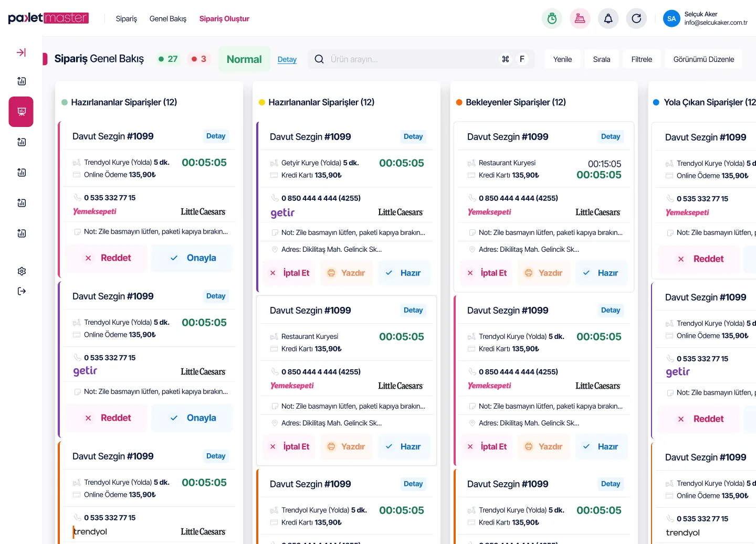Click İptal Et on the Getir Kurye card
Screen dimensions: 756x544
(x=289, y=273)
